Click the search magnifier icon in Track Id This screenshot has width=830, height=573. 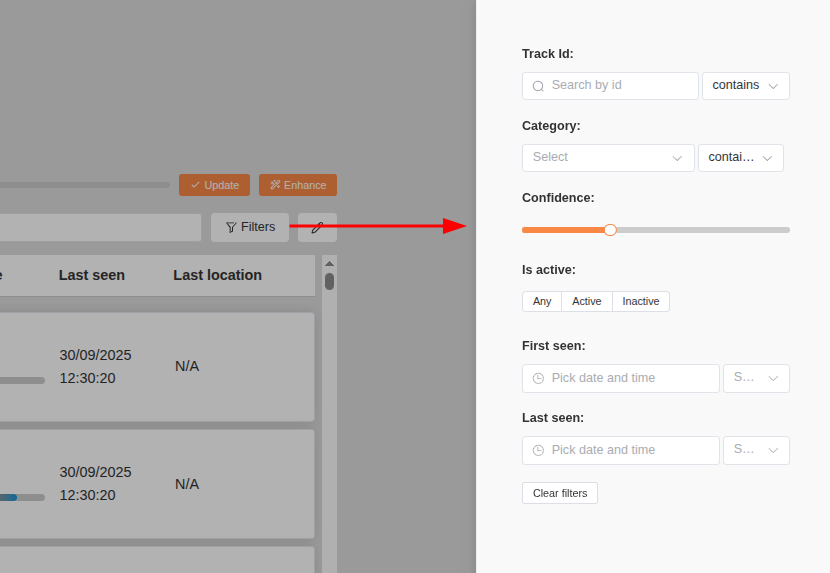click(x=538, y=86)
